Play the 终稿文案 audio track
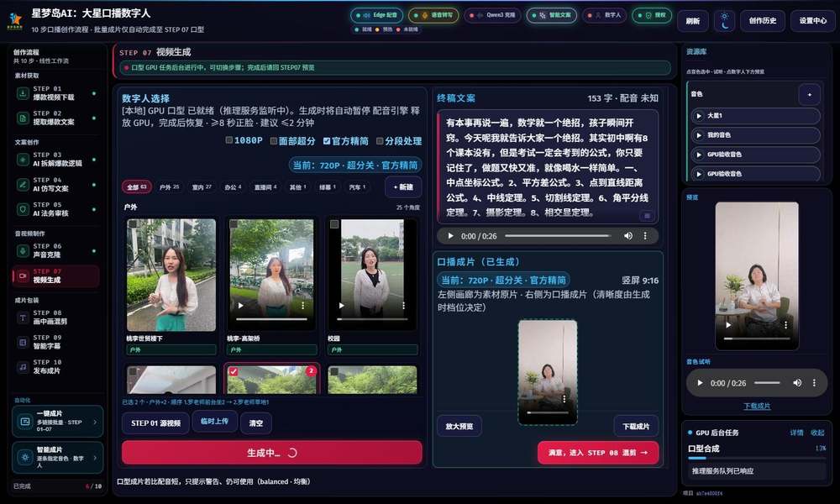This screenshot has height=504, width=840. coord(450,236)
